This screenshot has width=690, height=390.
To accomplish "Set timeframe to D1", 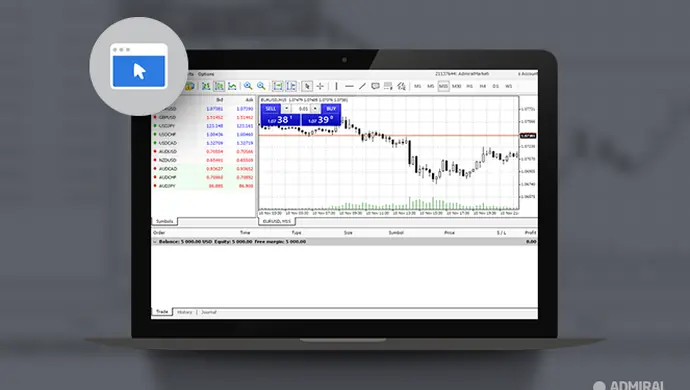I will pyautogui.click(x=495, y=86).
